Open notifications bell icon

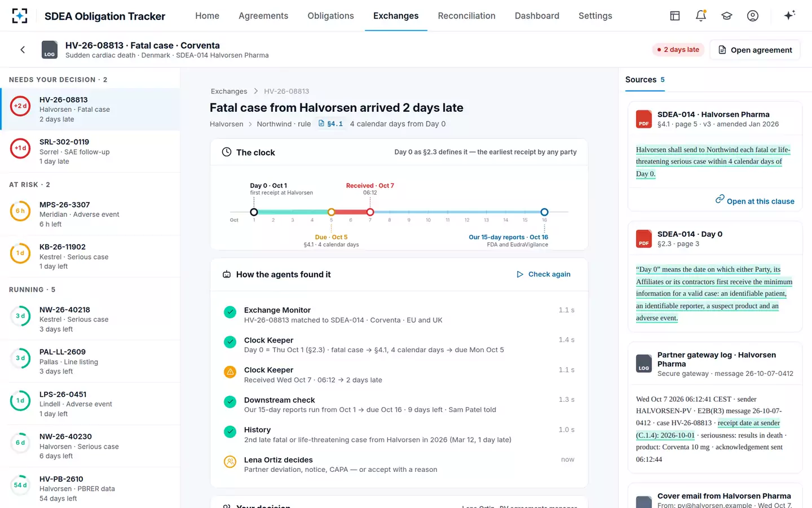coord(701,16)
